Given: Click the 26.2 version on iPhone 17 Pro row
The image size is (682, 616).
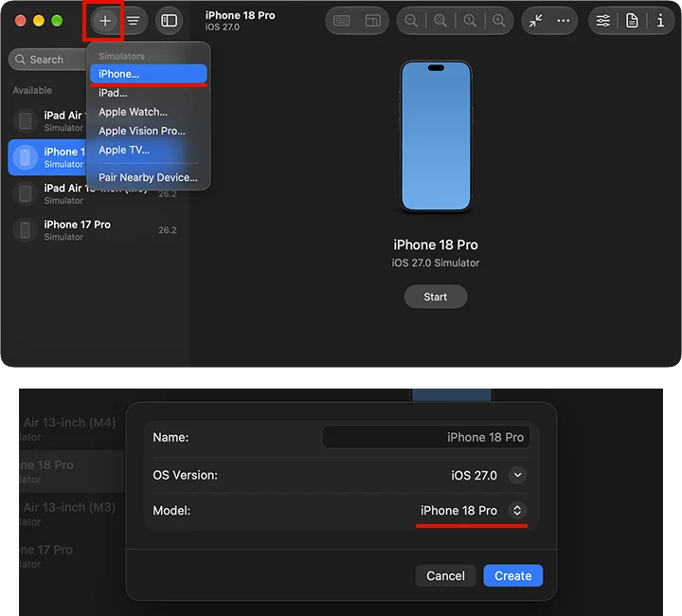Looking at the screenshot, I should [x=168, y=230].
